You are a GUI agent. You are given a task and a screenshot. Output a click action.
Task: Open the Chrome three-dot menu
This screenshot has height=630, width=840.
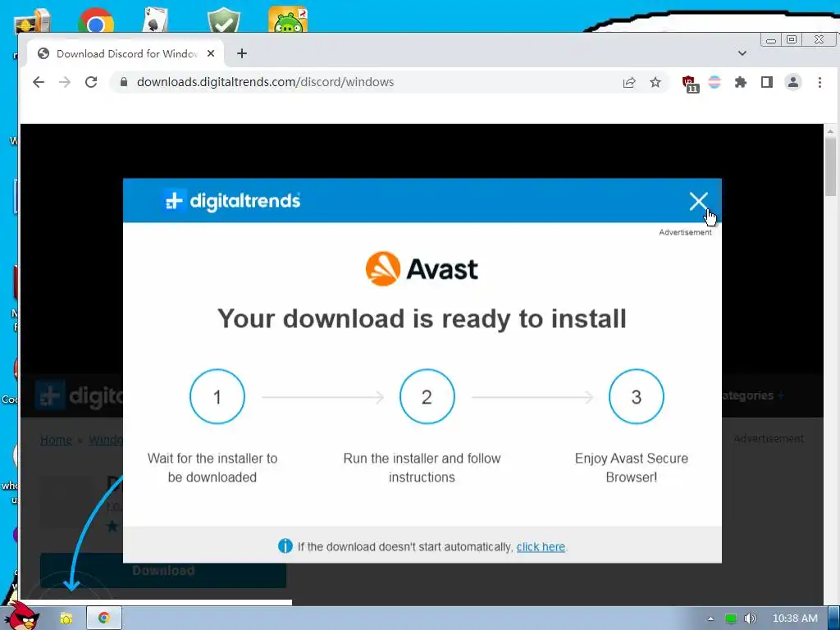tap(819, 82)
